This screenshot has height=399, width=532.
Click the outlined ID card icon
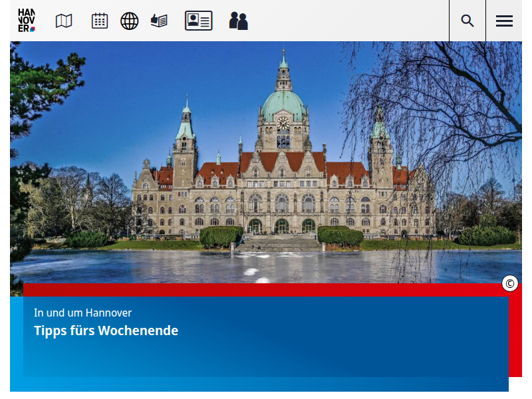click(198, 21)
